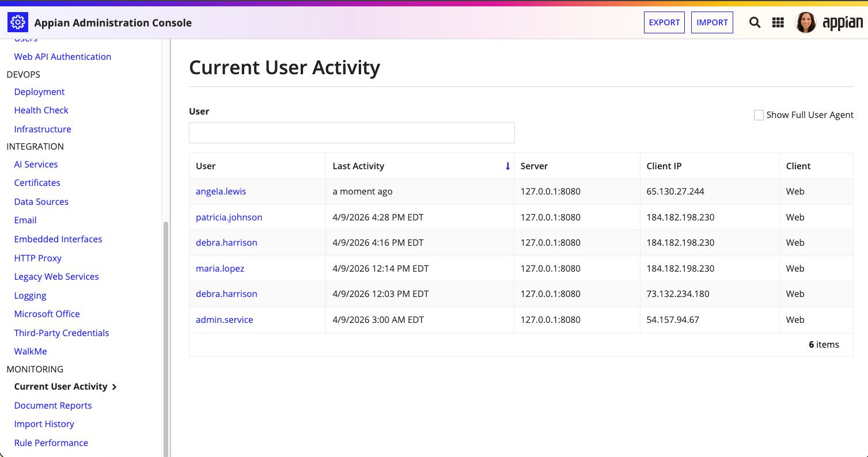Go to Health Check

[41, 110]
